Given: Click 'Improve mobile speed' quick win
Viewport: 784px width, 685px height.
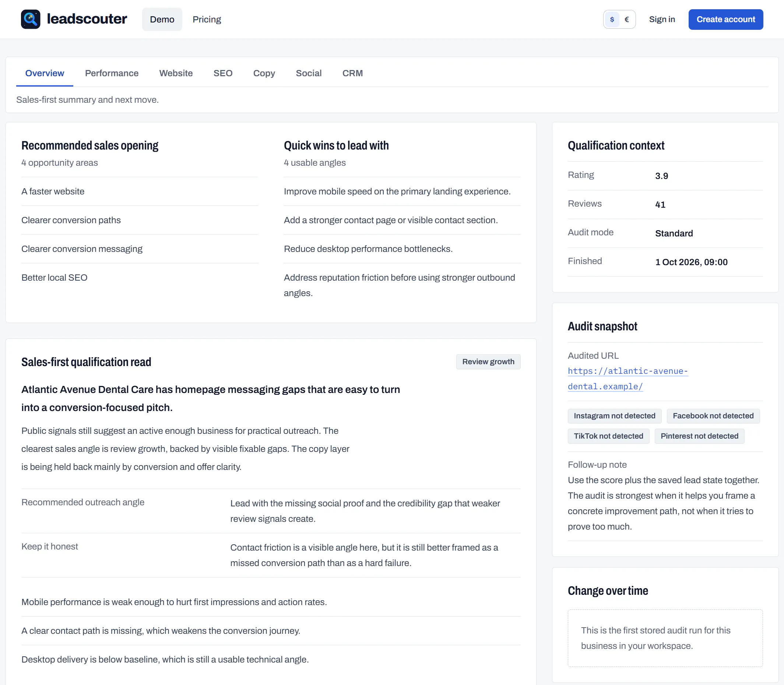Looking at the screenshot, I should pyautogui.click(x=402, y=192).
